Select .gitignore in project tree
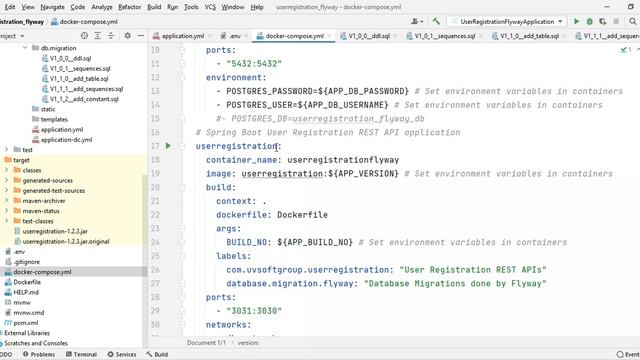This screenshot has height=360, width=640. pyautogui.click(x=26, y=262)
